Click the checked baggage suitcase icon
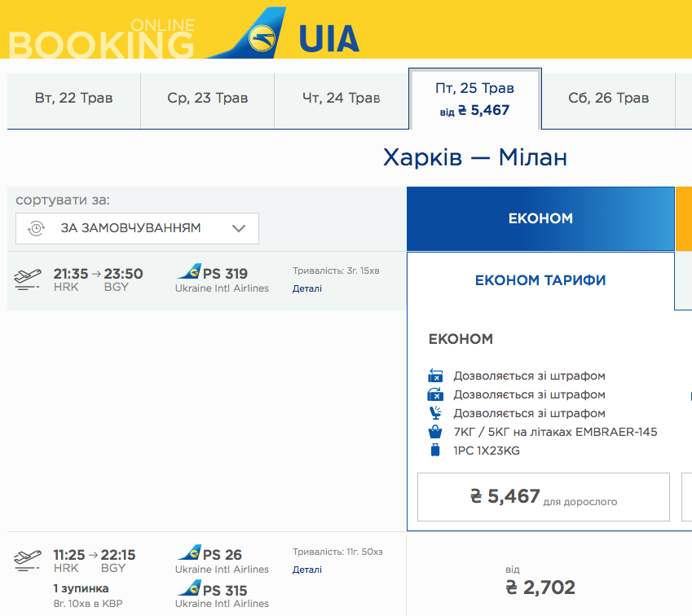692x616 pixels. [434, 450]
